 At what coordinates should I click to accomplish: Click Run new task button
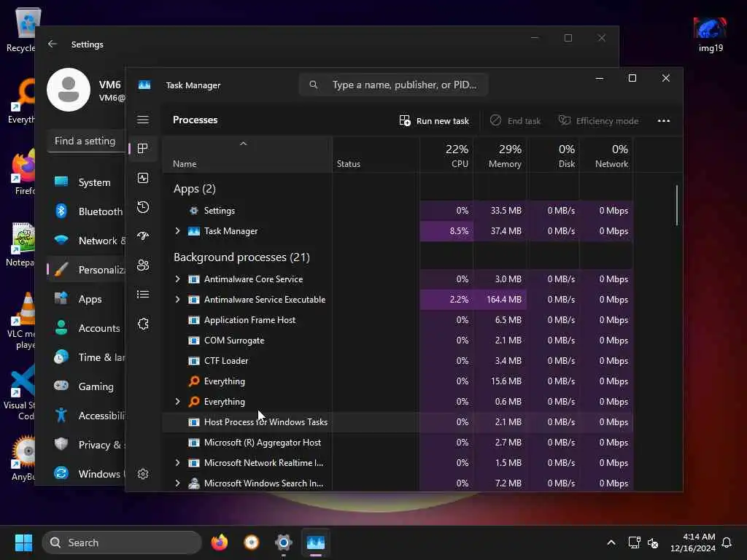tap(434, 121)
